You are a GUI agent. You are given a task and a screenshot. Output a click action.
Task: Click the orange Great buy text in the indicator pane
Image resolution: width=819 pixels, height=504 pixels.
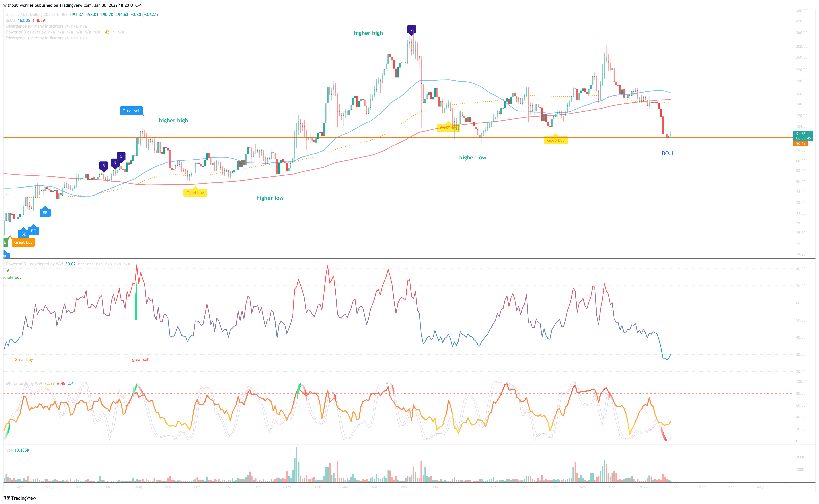[x=24, y=360]
